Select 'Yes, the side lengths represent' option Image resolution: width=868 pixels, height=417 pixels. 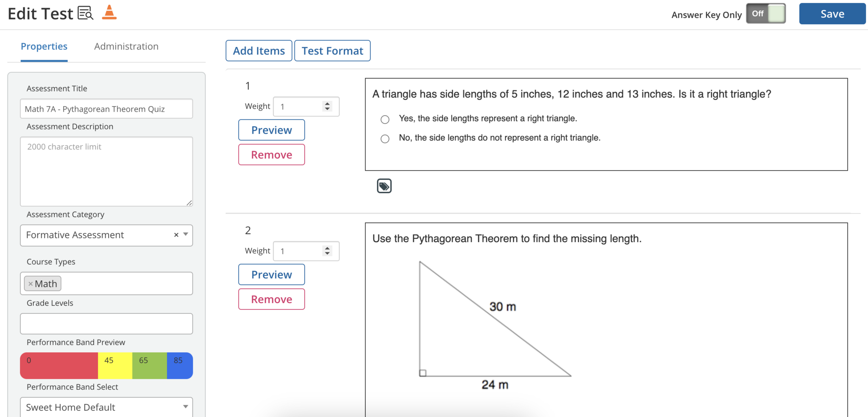pyautogui.click(x=385, y=119)
